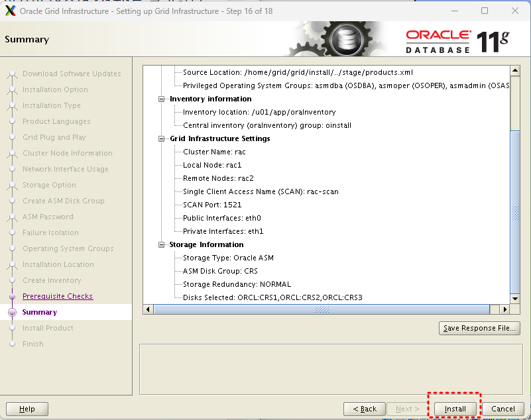Image resolution: width=531 pixels, height=420 pixels.
Task: Click the Cluster Node Information step
Action: (x=68, y=153)
